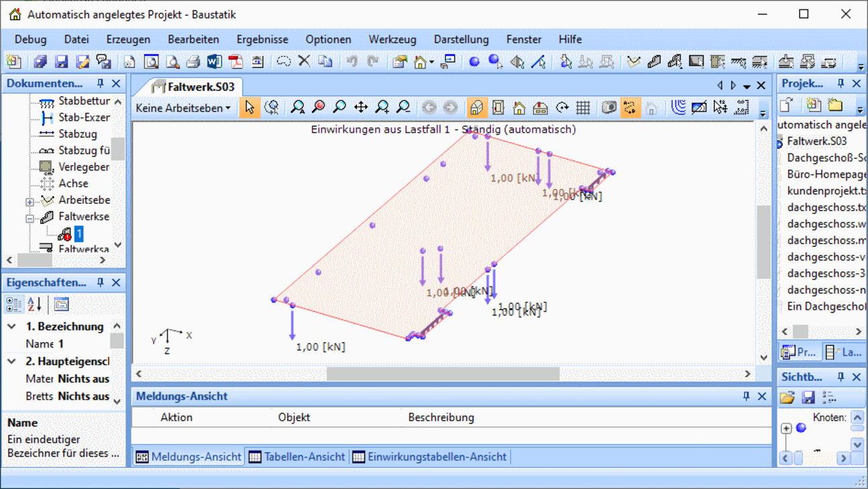This screenshot has width=868, height=489.
Task: Open the Keine Arbeitsebene dropdown
Action: click(183, 107)
